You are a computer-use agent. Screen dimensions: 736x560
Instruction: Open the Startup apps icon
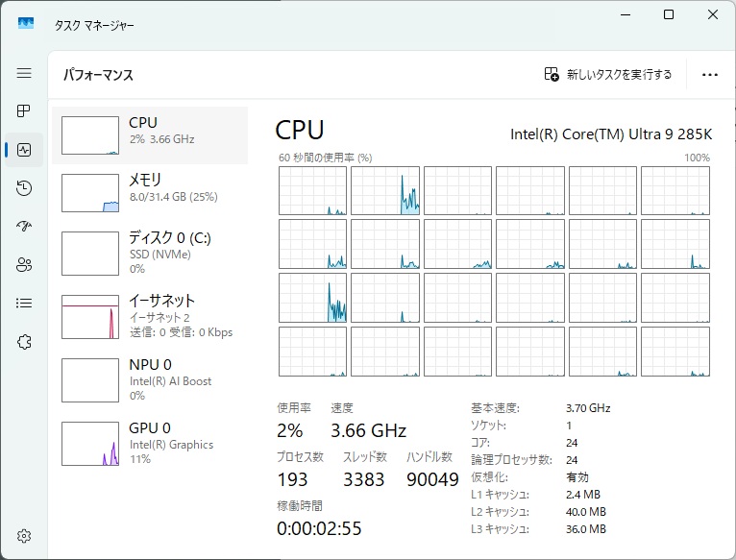(x=24, y=227)
